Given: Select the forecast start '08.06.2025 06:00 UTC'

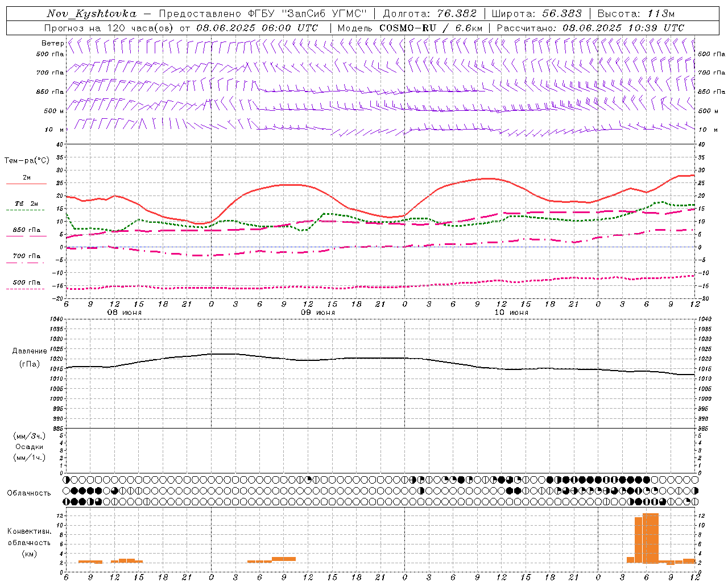Looking at the screenshot, I should click(x=257, y=28).
